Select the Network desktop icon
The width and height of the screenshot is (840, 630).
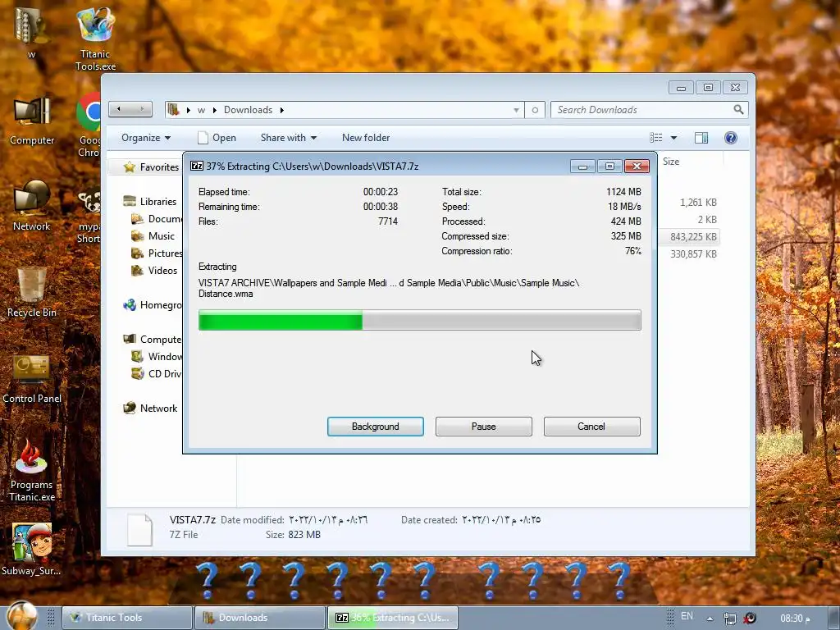(32, 205)
